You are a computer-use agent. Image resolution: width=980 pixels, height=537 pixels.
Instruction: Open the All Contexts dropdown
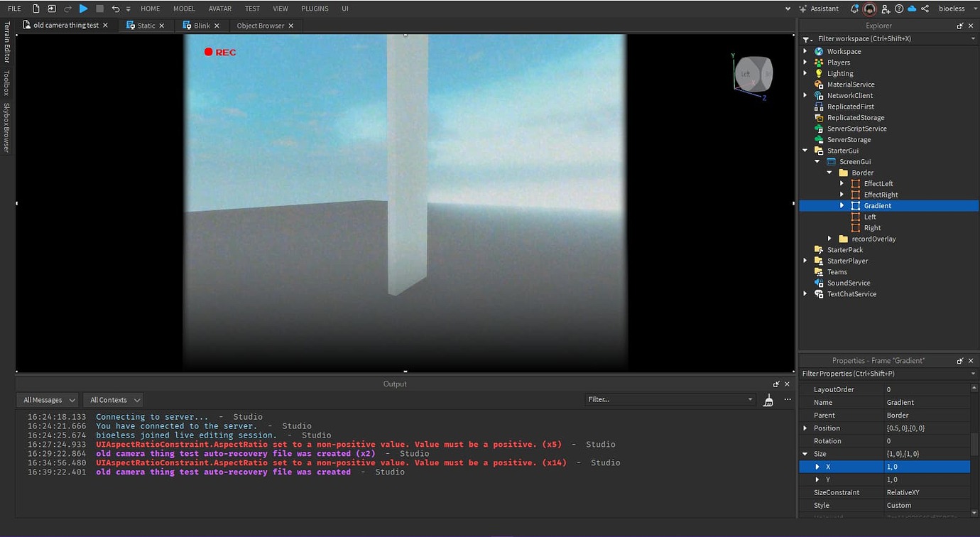pos(113,400)
